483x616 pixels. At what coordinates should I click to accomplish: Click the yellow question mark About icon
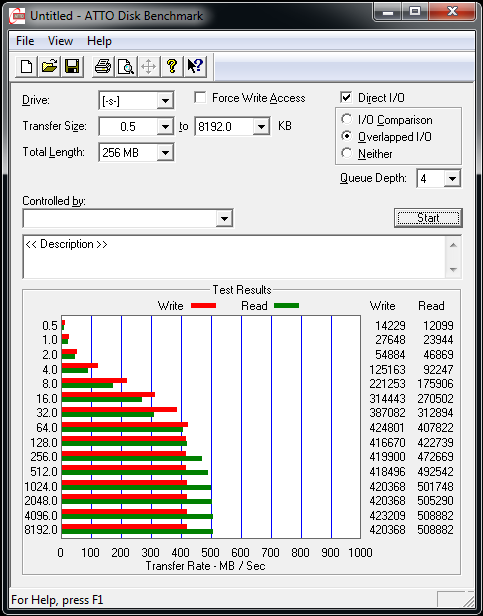click(172, 66)
